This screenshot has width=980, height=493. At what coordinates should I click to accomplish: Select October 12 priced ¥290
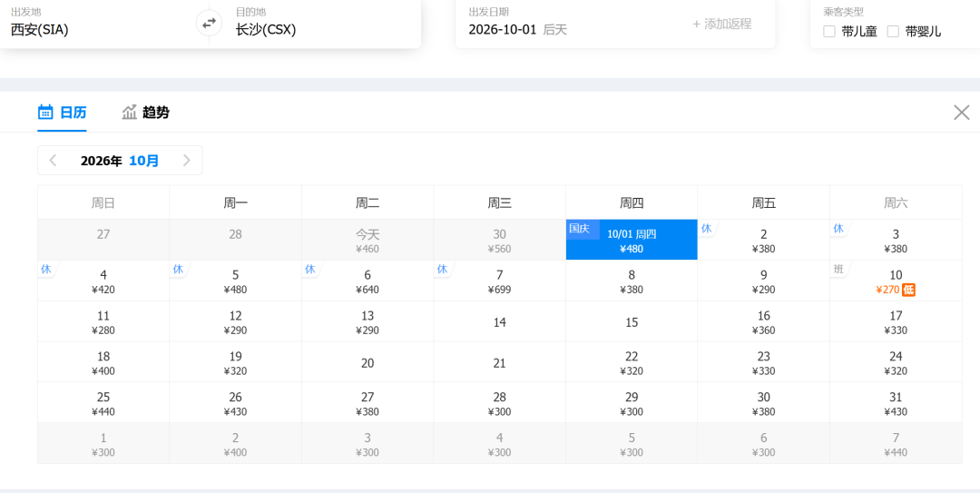click(x=236, y=321)
